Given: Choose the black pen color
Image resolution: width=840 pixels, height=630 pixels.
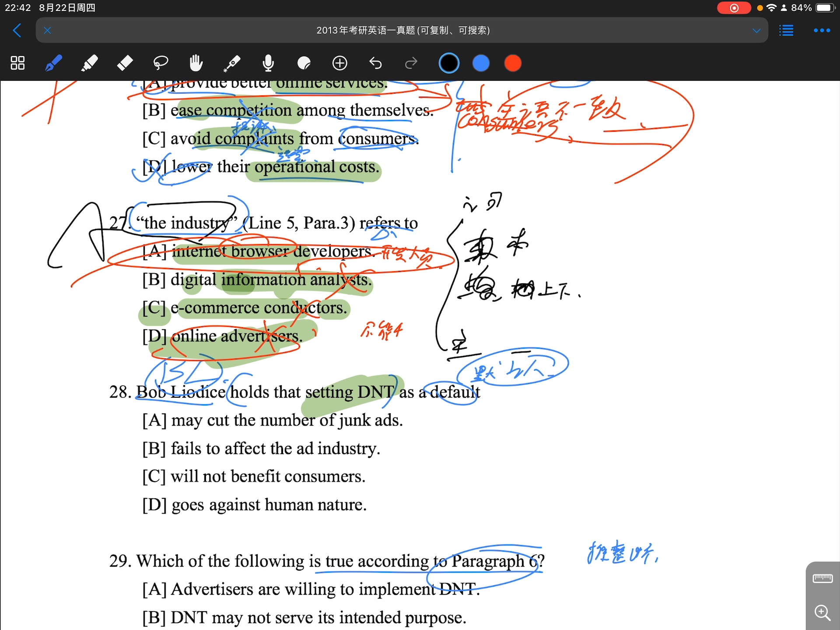Looking at the screenshot, I should pyautogui.click(x=449, y=63).
